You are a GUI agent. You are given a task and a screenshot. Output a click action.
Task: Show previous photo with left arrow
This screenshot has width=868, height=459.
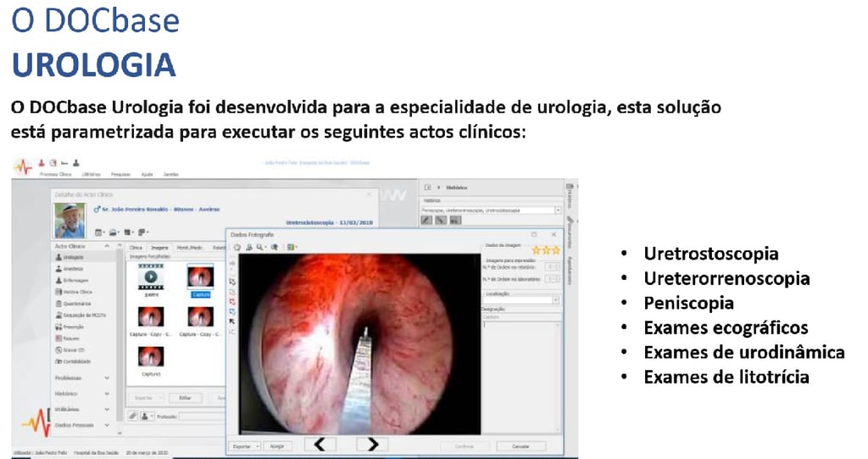pyautogui.click(x=320, y=444)
